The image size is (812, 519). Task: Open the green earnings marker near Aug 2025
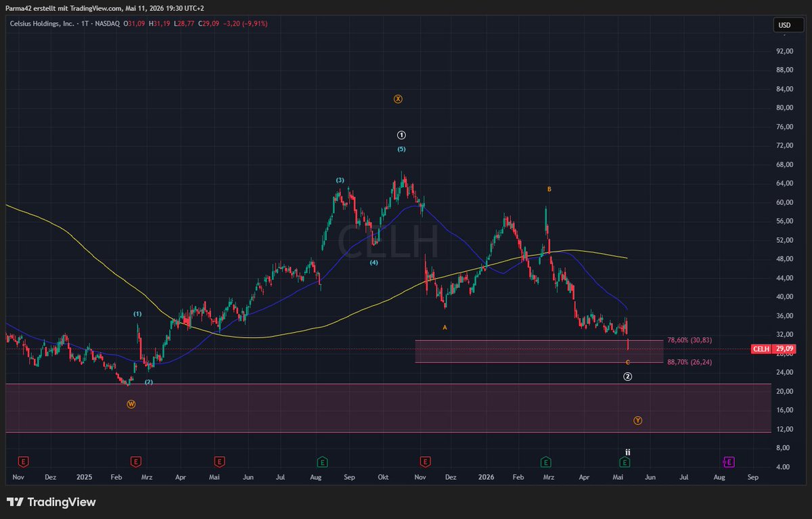point(322,461)
